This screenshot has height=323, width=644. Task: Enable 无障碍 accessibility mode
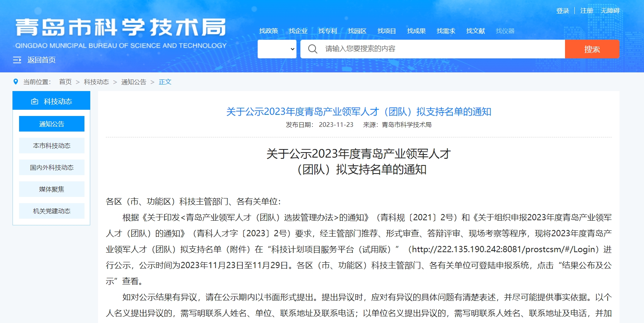(x=610, y=11)
